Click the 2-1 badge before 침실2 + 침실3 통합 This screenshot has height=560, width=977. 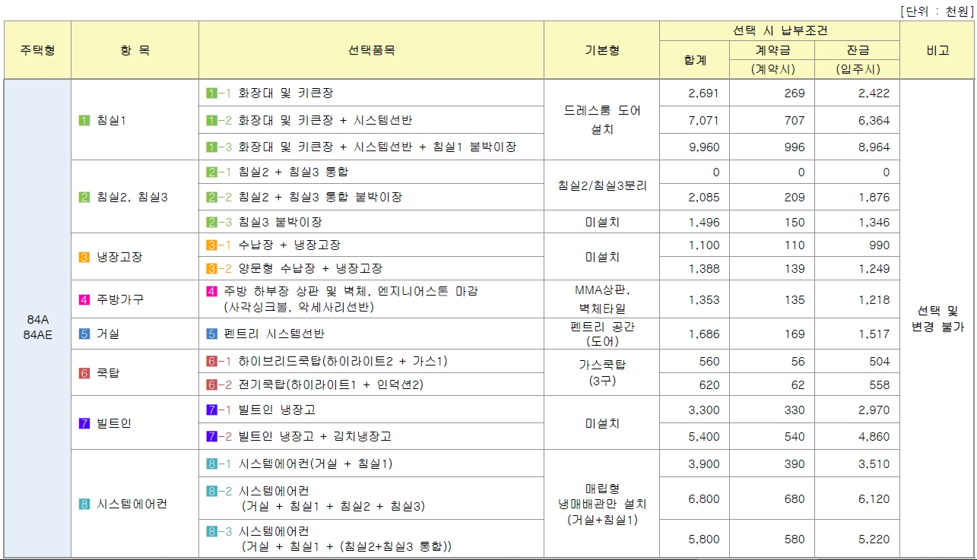219,172
